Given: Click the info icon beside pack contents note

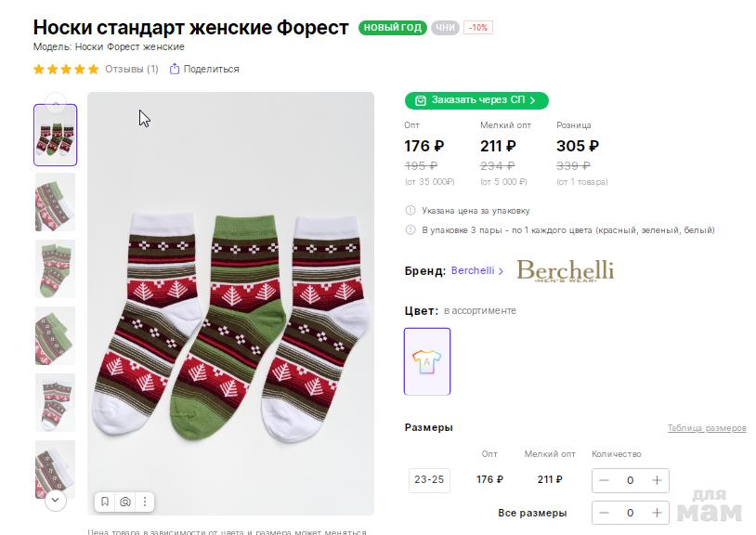Looking at the screenshot, I should [x=411, y=230].
